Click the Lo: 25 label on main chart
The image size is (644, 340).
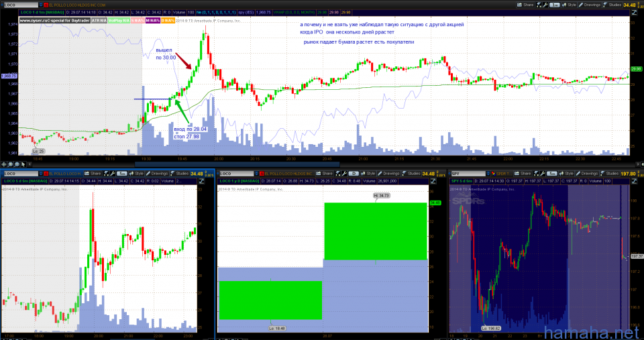tap(38, 151)
